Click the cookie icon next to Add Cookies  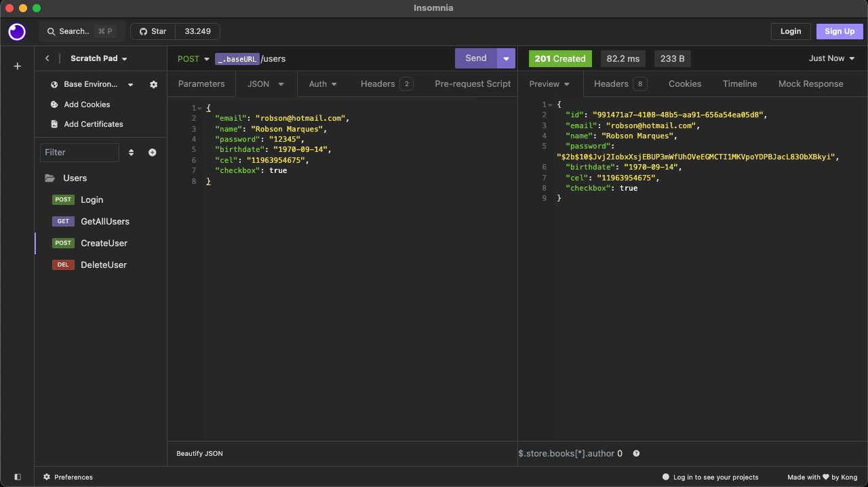(x=54, y=104)
